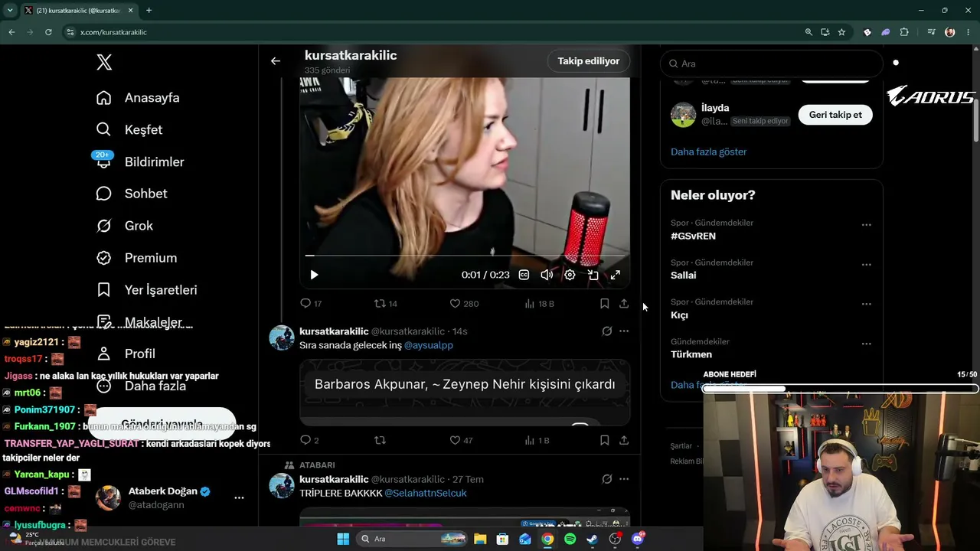980x551 pixels.
Task: Reload the current page
Action: coord(48,32)
